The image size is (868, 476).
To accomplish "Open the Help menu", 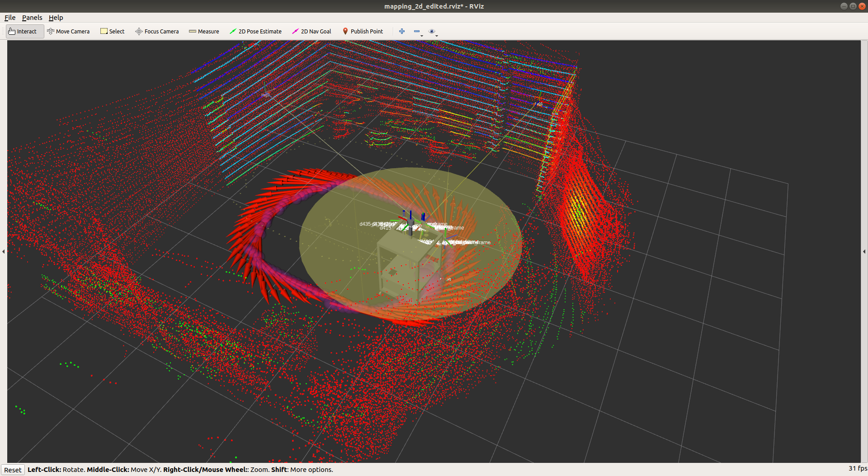I will point(56,18).
